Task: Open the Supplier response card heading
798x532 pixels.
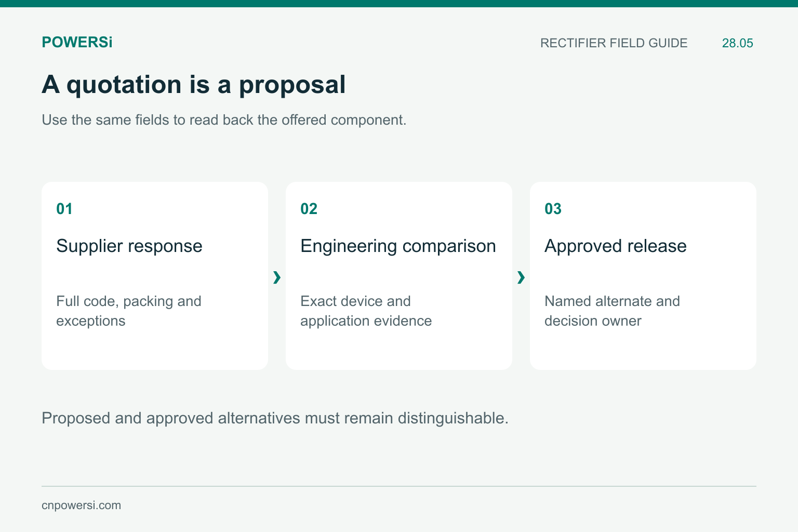Action: (129, 246)
